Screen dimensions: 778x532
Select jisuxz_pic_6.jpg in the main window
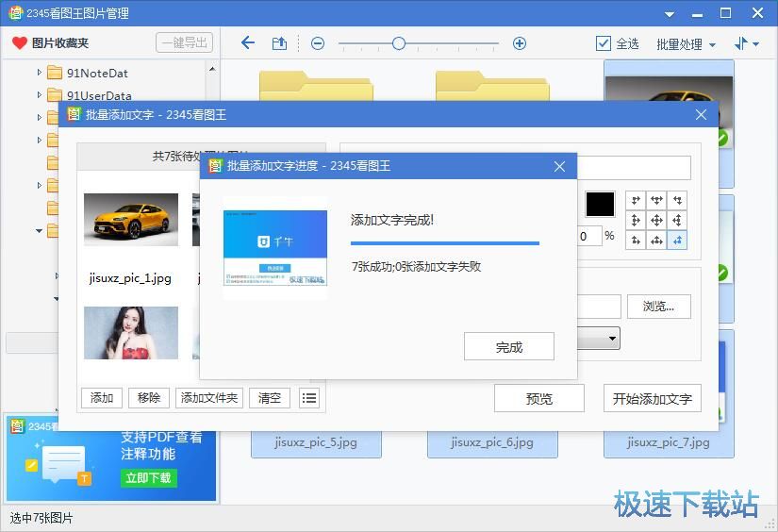(x=492, y=442)
